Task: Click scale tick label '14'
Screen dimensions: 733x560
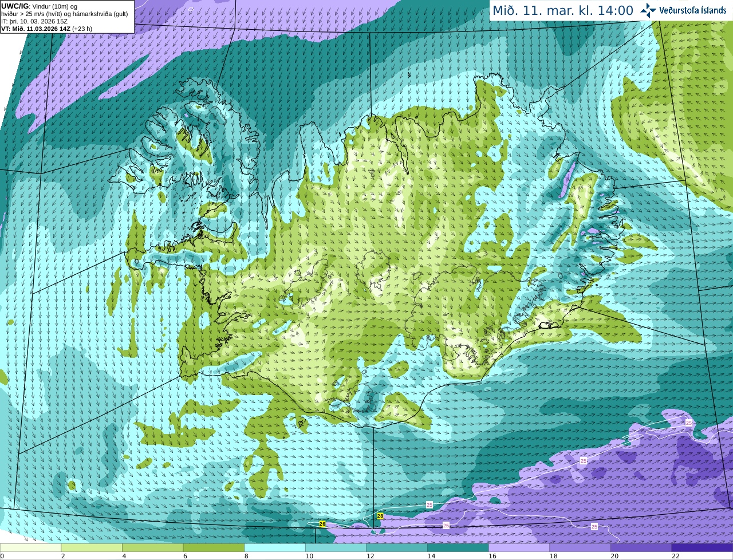Action: tap(431, 556)
